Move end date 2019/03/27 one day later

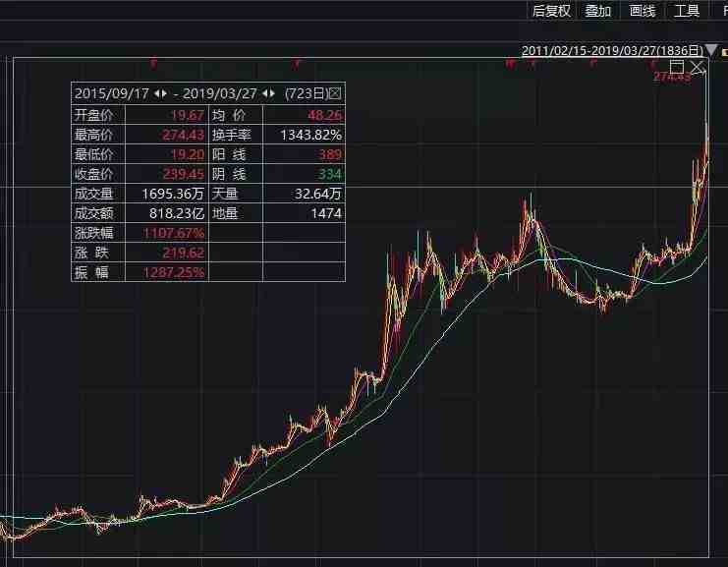tap(272, 93)
